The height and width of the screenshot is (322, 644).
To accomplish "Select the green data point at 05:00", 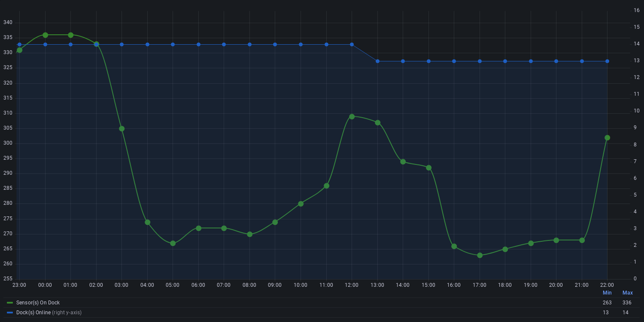I will (173, 243).
